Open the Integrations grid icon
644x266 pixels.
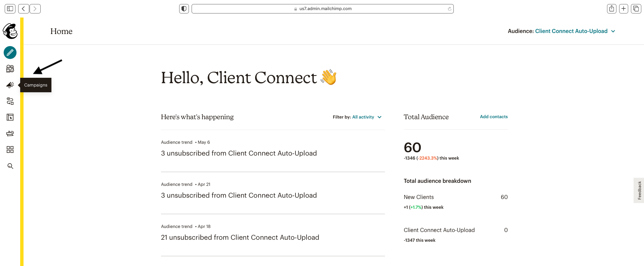click(x=10, y=149)
